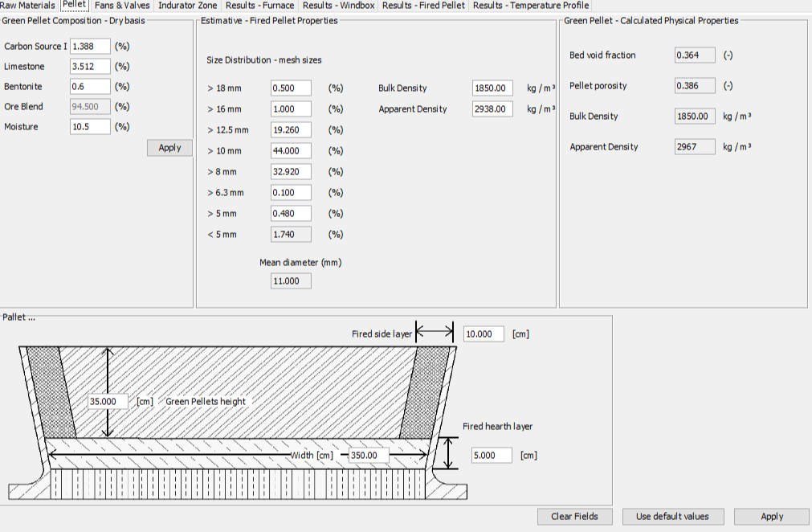This screenshot has height=532, width=812.
Task: Focus the Fired hearth layer field
Action: click(x=492, y=456)
